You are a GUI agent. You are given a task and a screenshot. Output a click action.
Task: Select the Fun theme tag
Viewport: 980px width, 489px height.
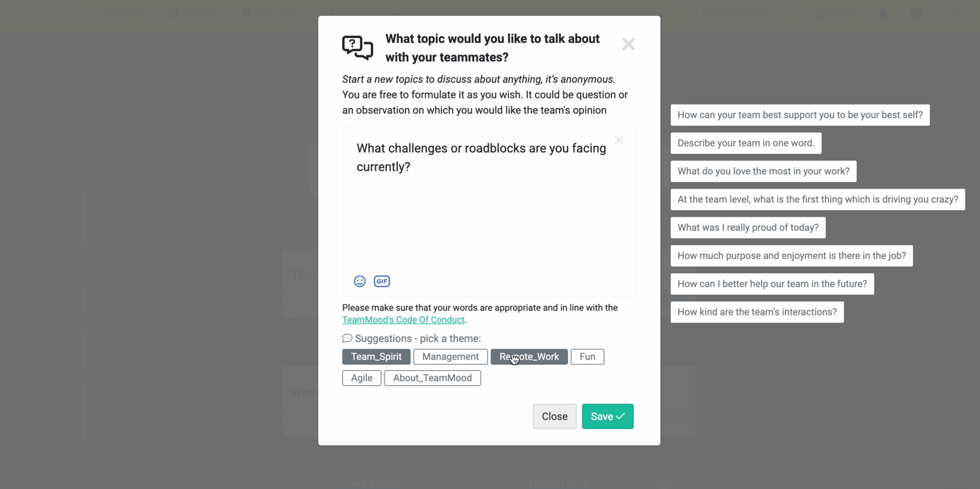pos(588,357)
